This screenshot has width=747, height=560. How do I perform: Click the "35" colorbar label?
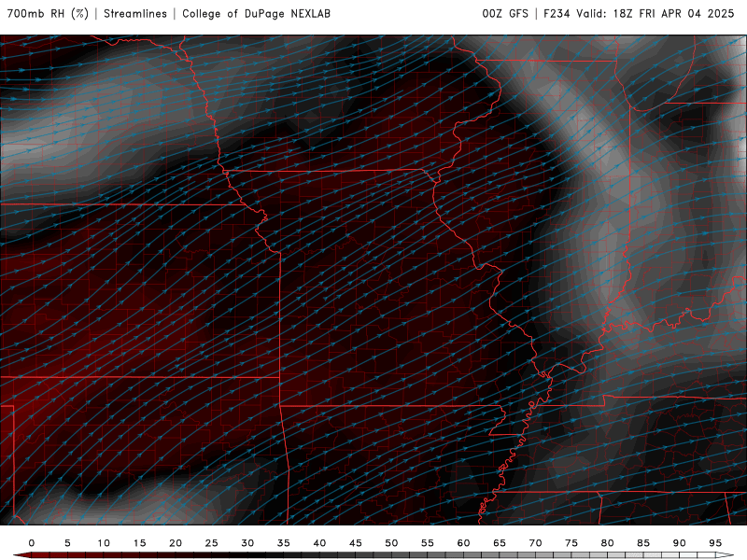(284, 543)
